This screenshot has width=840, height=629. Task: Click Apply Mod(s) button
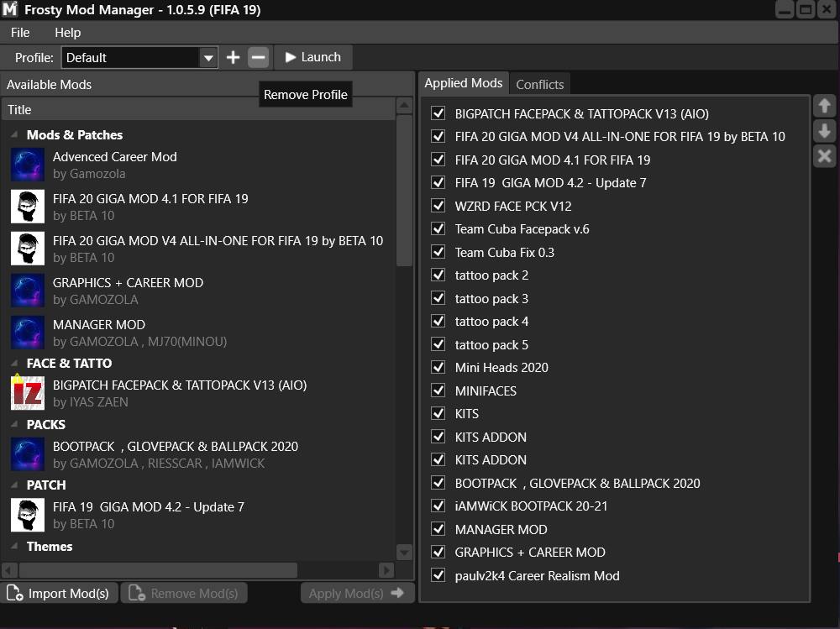coord(357,593)
